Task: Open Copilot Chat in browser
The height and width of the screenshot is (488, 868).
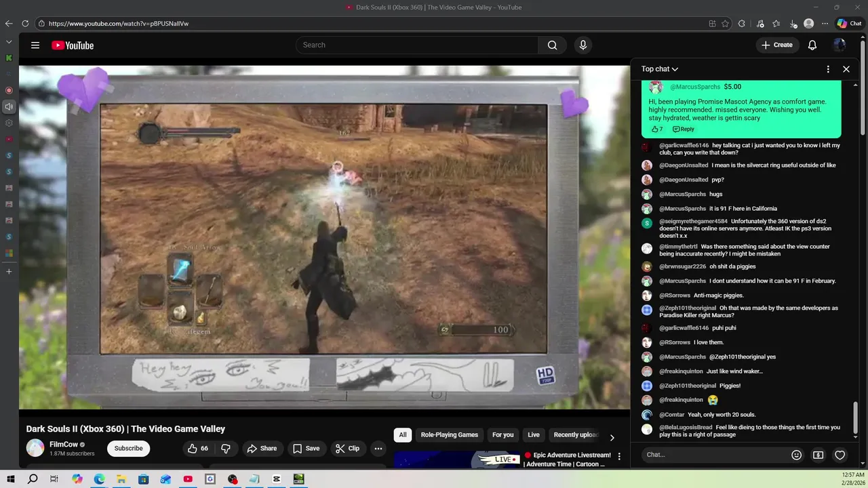Action: point(849,23)
